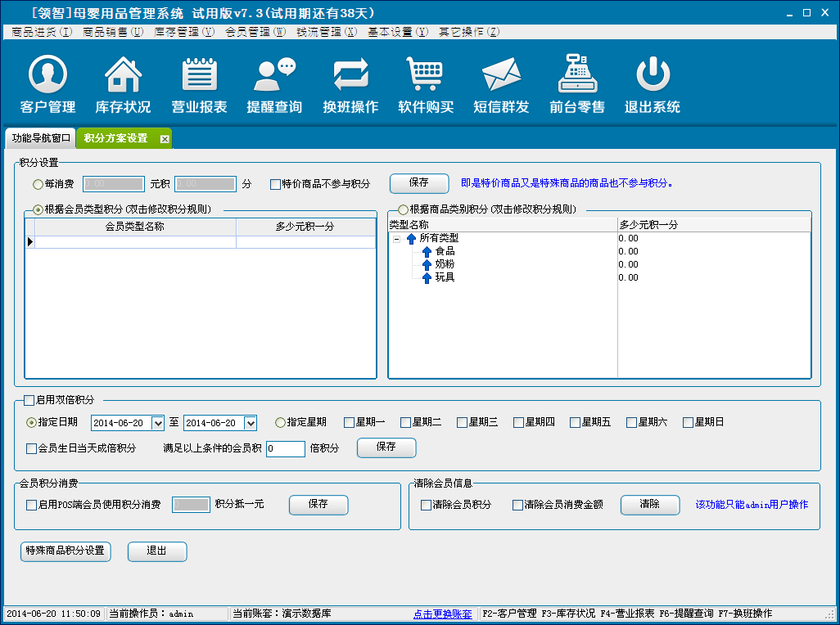840x625 pixels.
Task: Click 特殊商品积分设置 button
Action: coord(65,551)
